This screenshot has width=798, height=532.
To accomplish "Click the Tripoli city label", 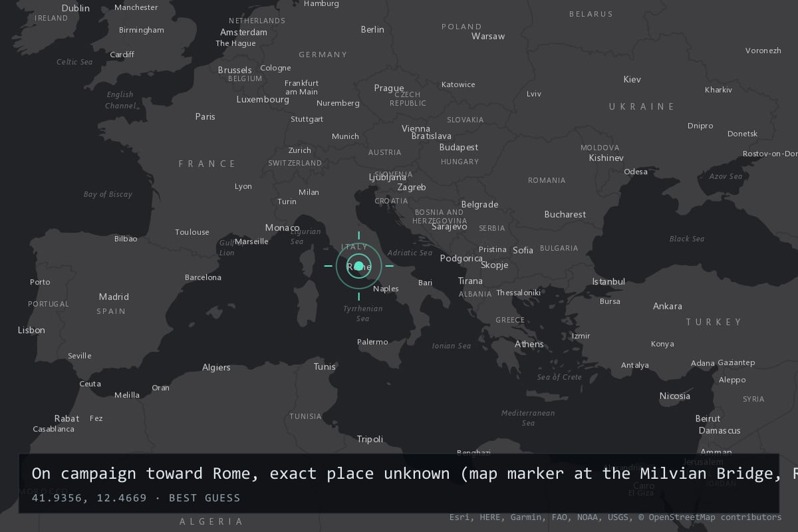I will pyautogui.click(x=370, y=439).
